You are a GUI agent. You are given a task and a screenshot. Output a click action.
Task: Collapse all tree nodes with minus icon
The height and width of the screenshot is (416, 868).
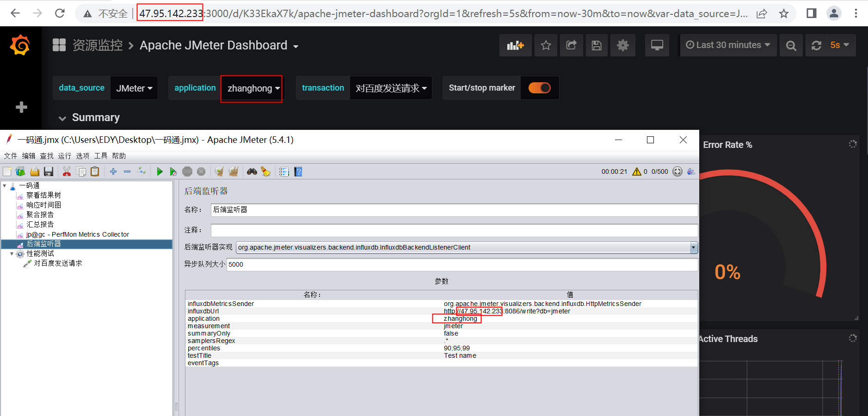point(127,172)
